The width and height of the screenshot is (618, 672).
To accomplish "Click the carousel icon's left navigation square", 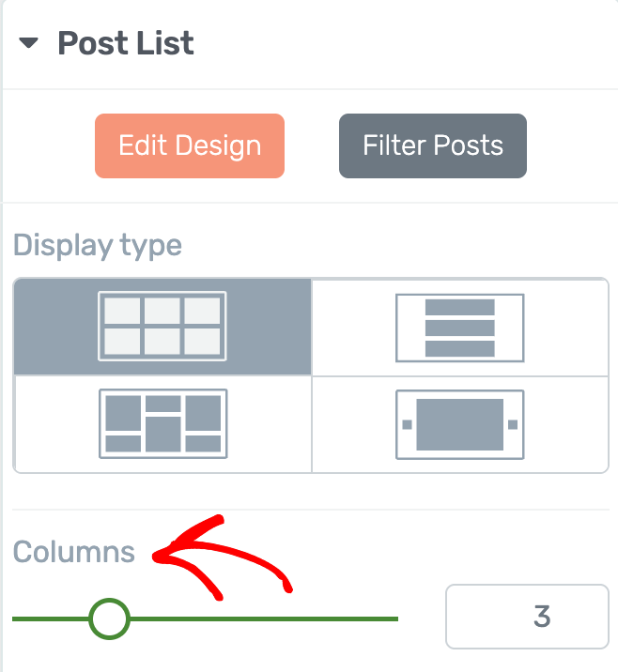I will 407,425.
